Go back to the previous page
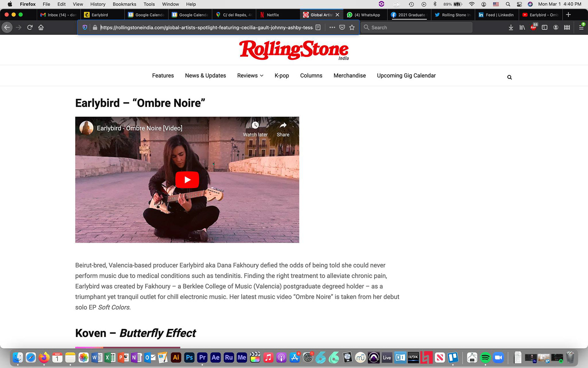This screenshot has height=368, width=588. [7, 27]
